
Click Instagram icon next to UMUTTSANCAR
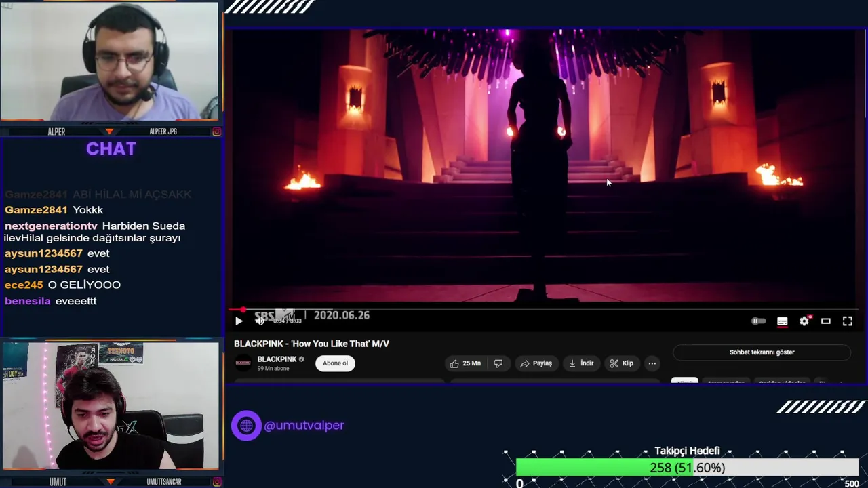coord(216,482)
